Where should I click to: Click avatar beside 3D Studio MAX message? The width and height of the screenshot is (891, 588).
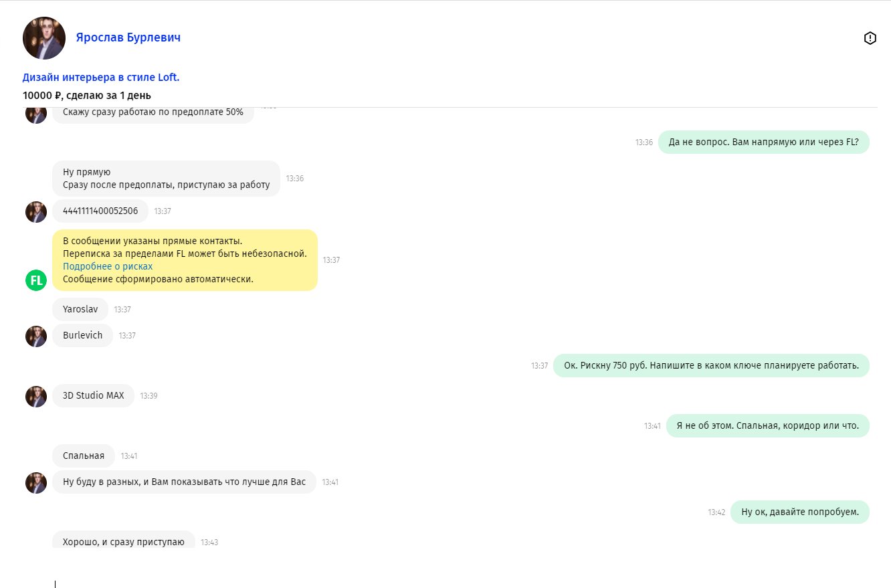(36, 396)
